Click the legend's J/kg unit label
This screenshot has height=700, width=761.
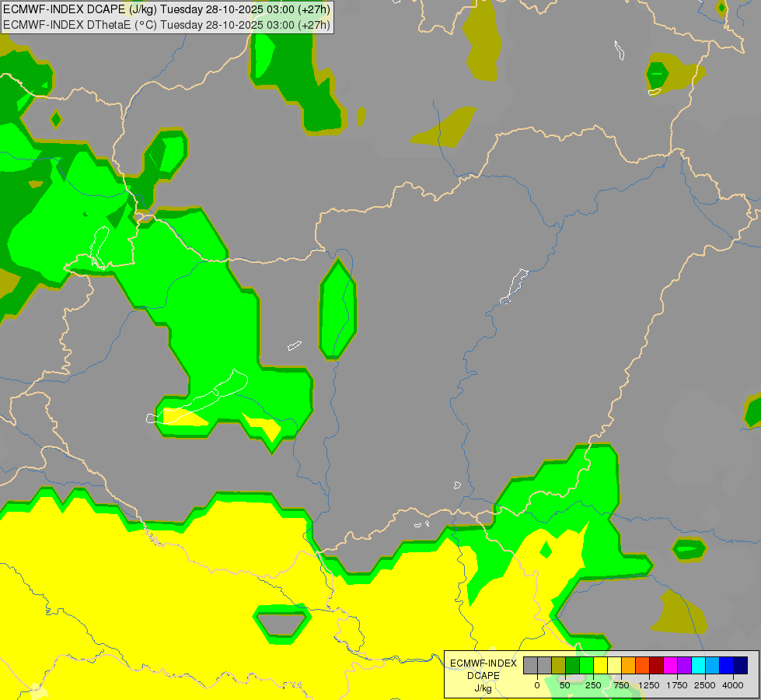point(483,689)
